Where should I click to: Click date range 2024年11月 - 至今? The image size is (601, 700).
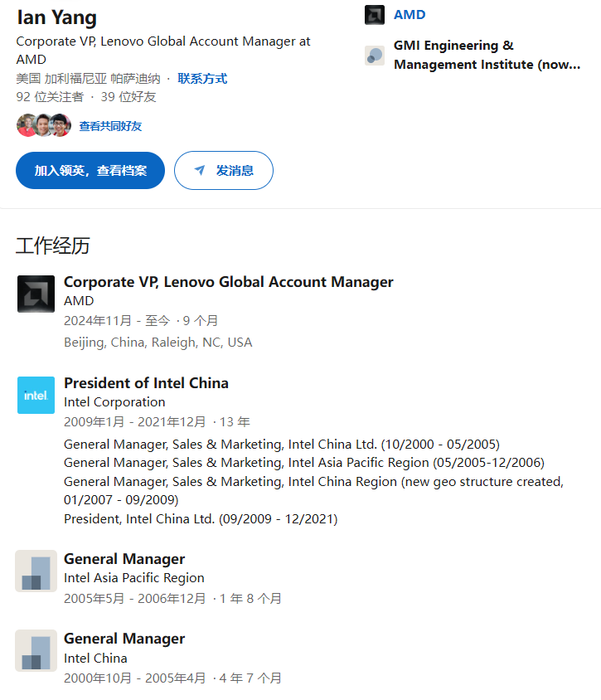pos(117,320)
